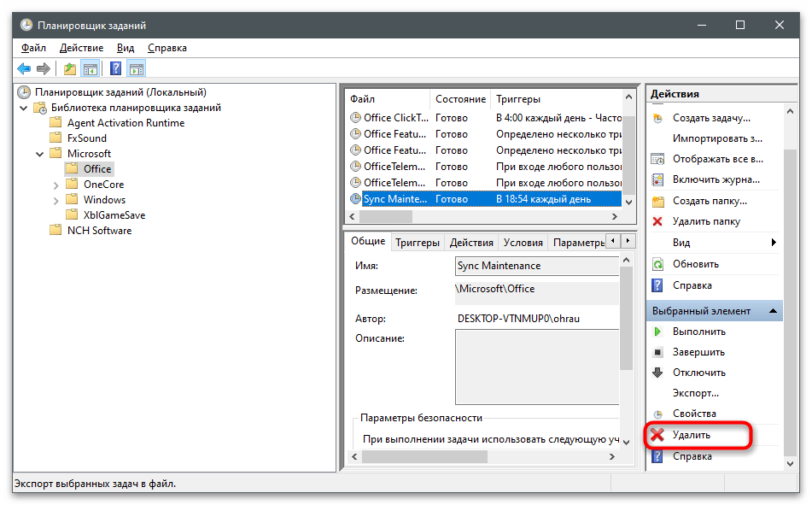Screen dimensions: 812x505
Task: Click the Свойства clock icon
Action: click(x=657, y=414)
